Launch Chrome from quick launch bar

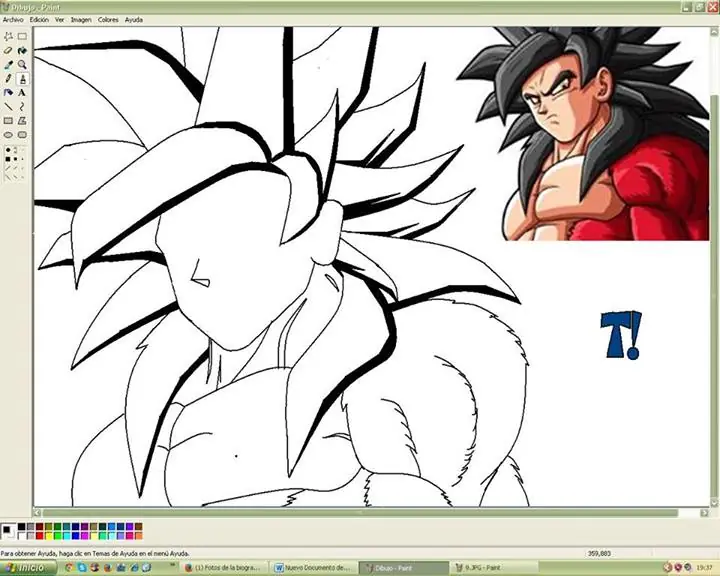point(69,568)
